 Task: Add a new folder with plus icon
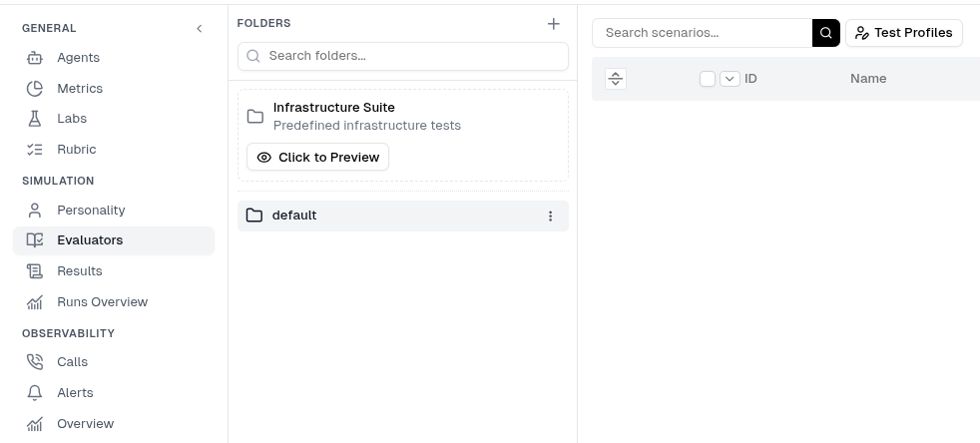[553, 24]
